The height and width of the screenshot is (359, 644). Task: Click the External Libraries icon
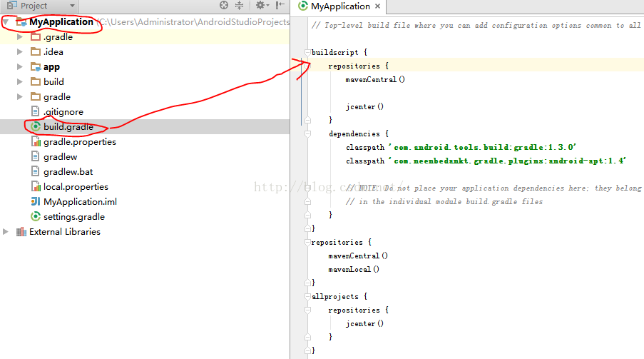pos(21,231)
